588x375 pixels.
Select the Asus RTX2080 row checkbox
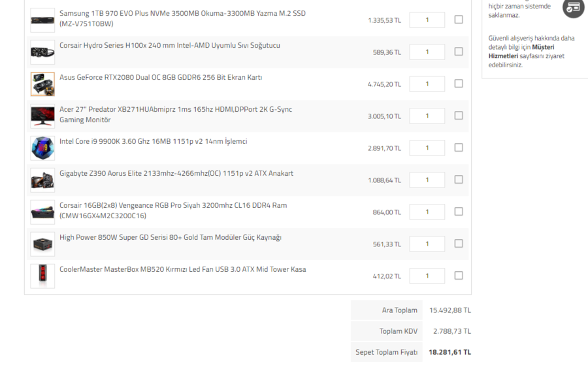pyautogui.click(x=459, y=84)
